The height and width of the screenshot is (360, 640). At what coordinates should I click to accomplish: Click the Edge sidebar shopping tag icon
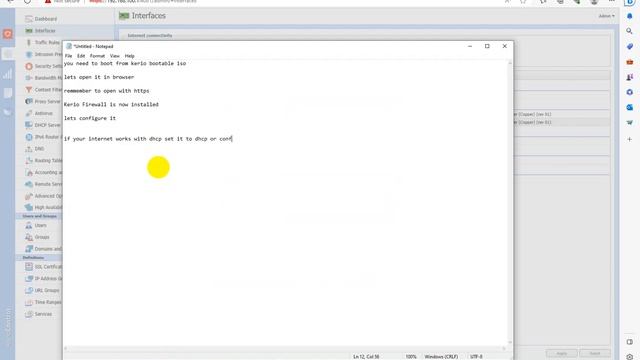tap(629, 47)
